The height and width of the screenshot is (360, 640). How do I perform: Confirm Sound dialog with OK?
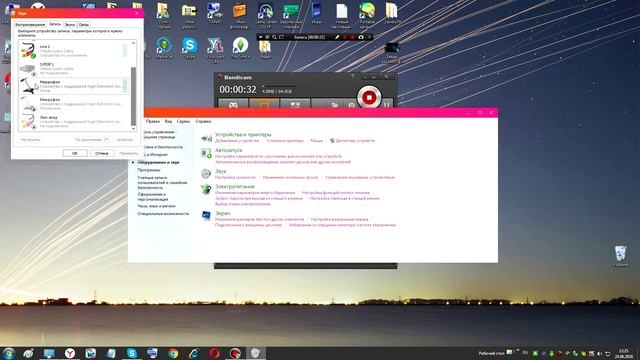(75, 153)
